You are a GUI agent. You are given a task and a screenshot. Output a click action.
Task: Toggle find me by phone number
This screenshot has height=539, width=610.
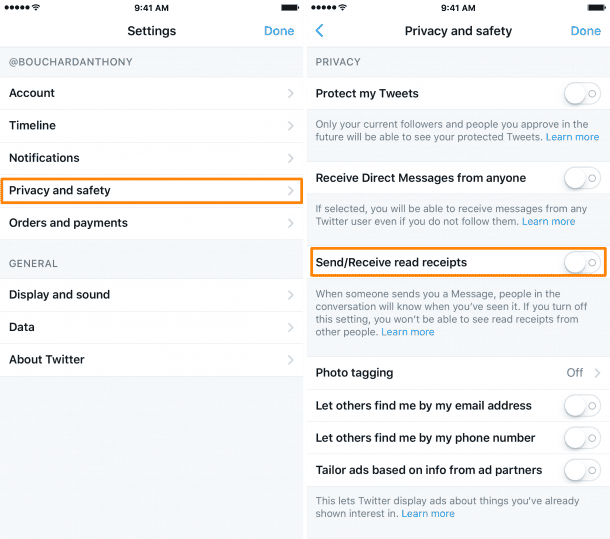pos(582,438)
